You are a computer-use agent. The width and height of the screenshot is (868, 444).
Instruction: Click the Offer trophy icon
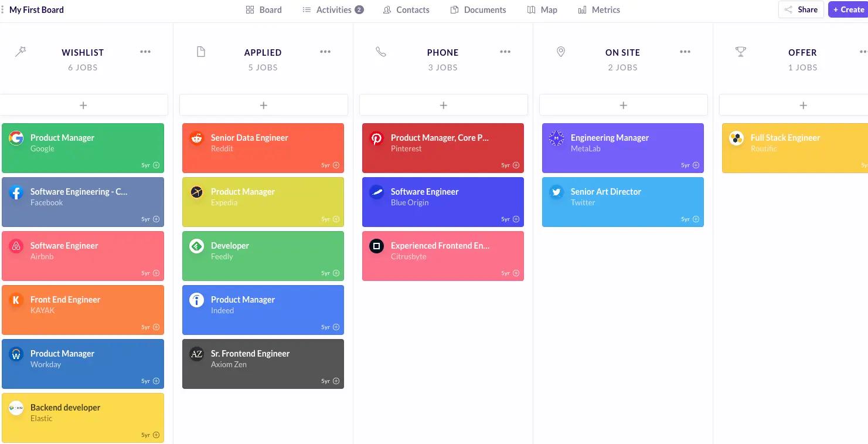741,52
